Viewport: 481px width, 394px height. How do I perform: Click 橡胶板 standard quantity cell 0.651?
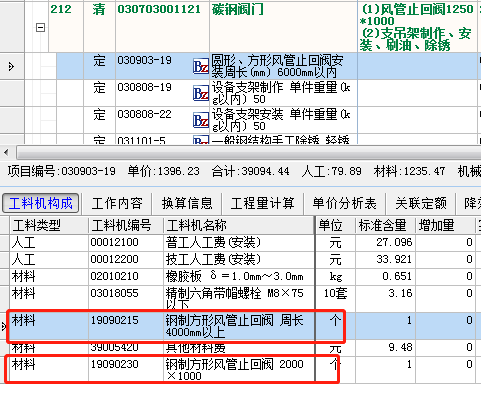click(385, 276)
